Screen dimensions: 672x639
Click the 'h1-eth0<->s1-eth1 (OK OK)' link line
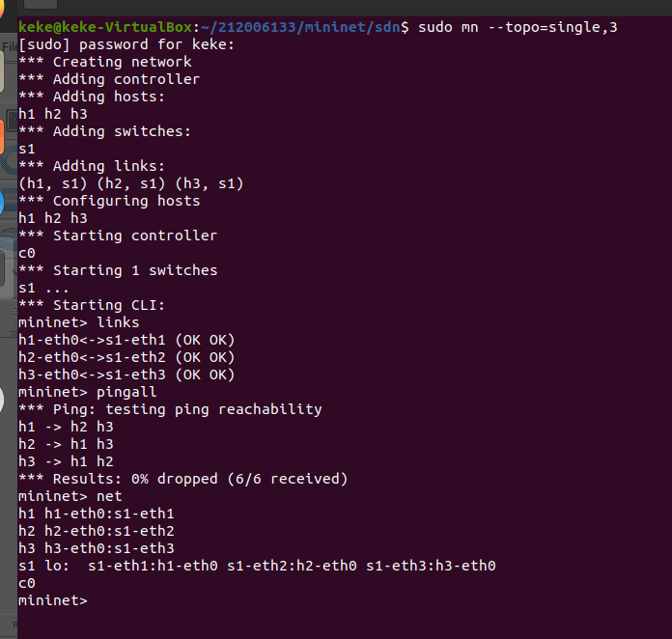[x=126, y=340]
